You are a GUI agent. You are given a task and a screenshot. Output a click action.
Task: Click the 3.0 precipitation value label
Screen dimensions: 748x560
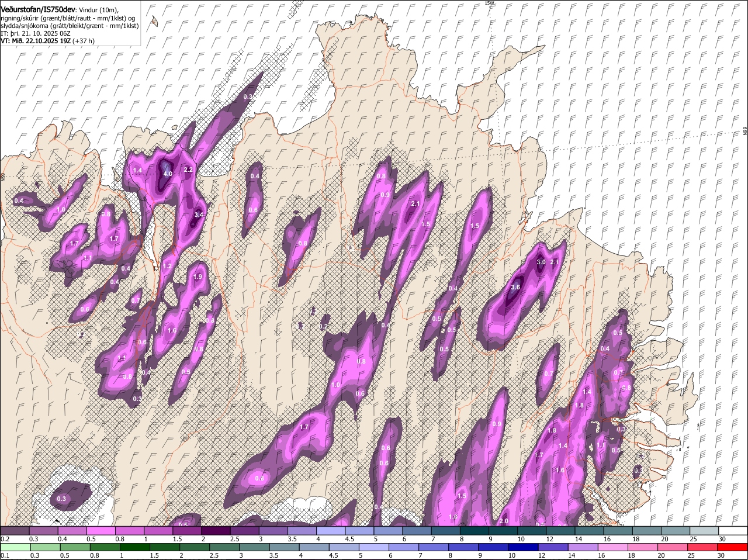click(541, 262)
